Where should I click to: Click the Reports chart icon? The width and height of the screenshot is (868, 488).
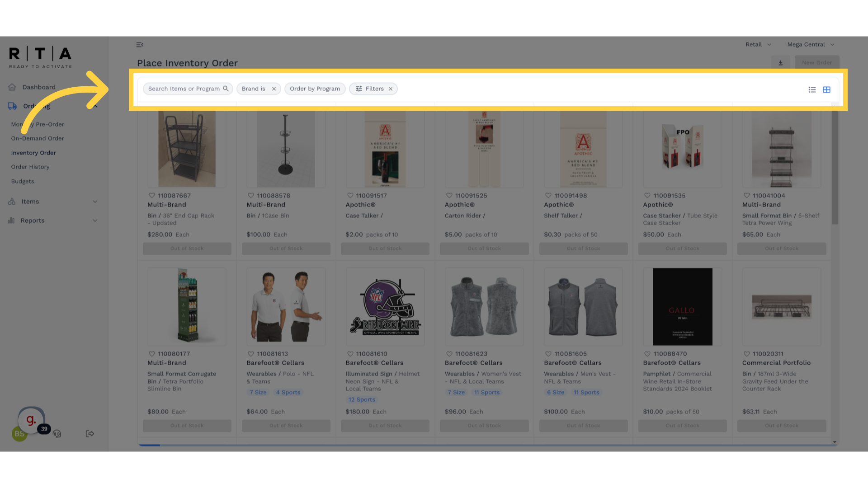coord(11,221)
